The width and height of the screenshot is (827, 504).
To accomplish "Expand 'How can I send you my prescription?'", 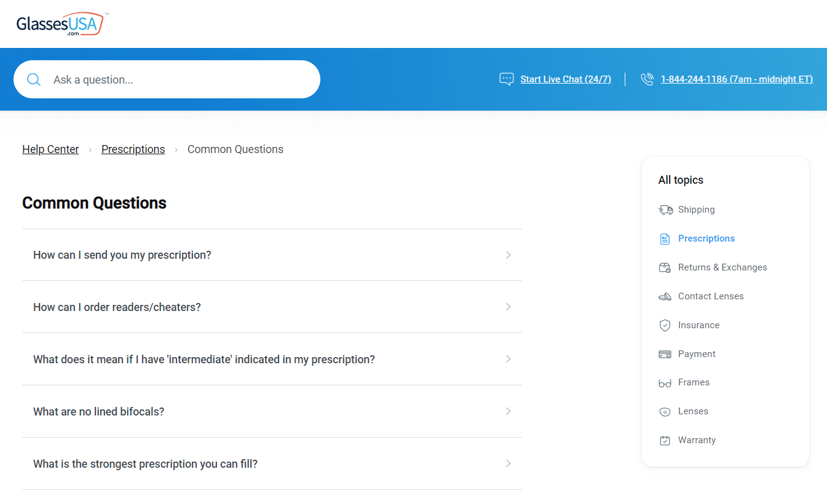I will coord(122,255).
